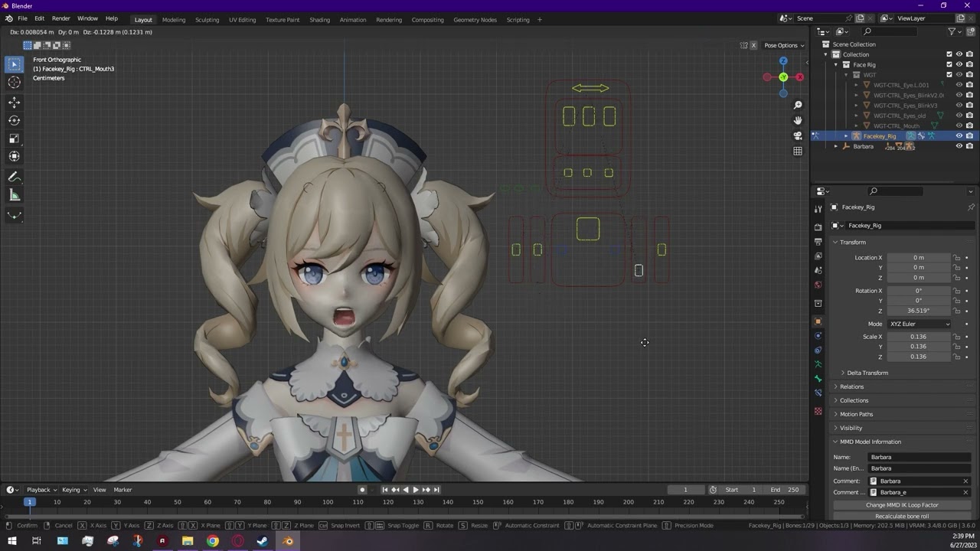
Task: Switch to the UV Editing workspace tab
Action: click(x=242, y=19)
